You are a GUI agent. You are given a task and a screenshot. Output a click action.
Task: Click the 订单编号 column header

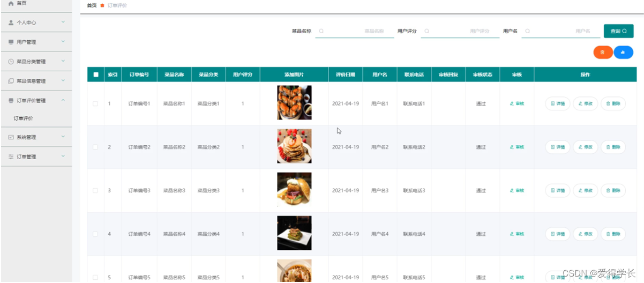139,75
